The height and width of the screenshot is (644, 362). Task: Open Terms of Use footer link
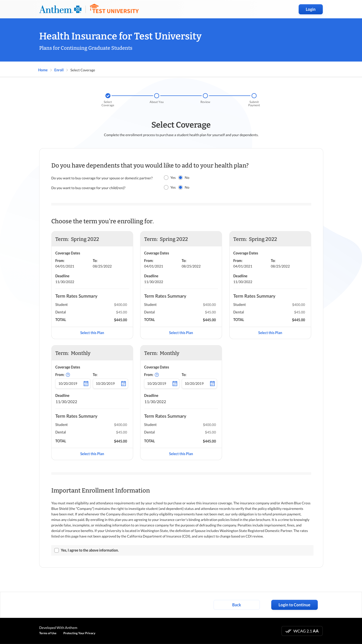coord(48,633)
